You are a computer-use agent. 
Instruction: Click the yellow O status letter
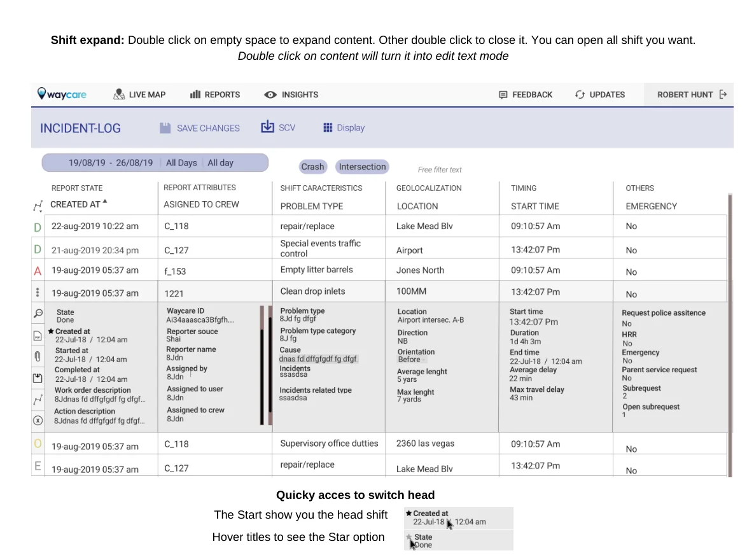click(38, 444)
